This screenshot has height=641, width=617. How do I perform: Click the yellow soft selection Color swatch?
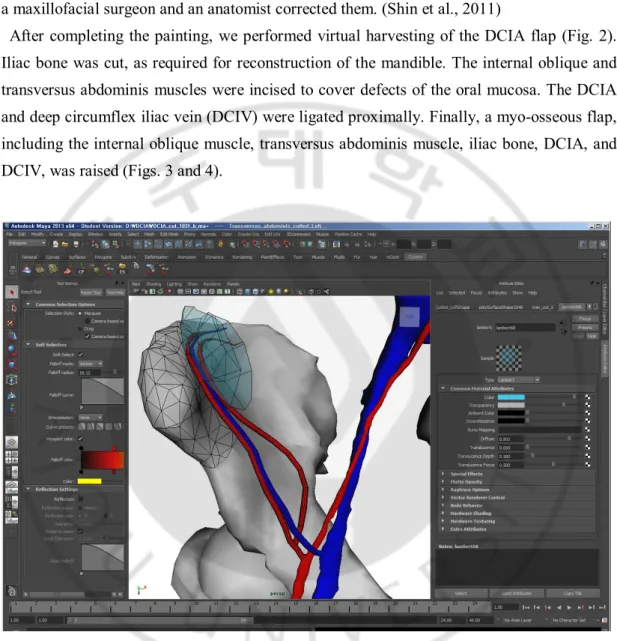click(x=89, y=481)
